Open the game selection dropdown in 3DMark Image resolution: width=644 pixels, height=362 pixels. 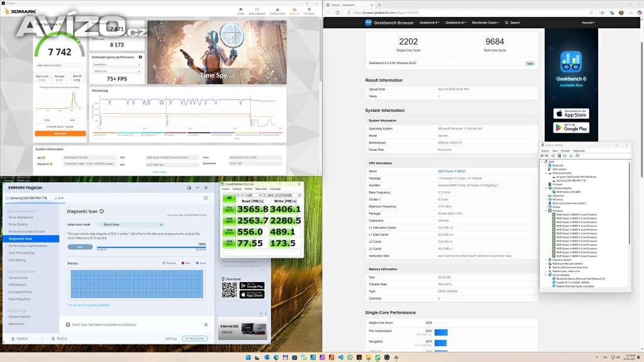tap(116, 65)
